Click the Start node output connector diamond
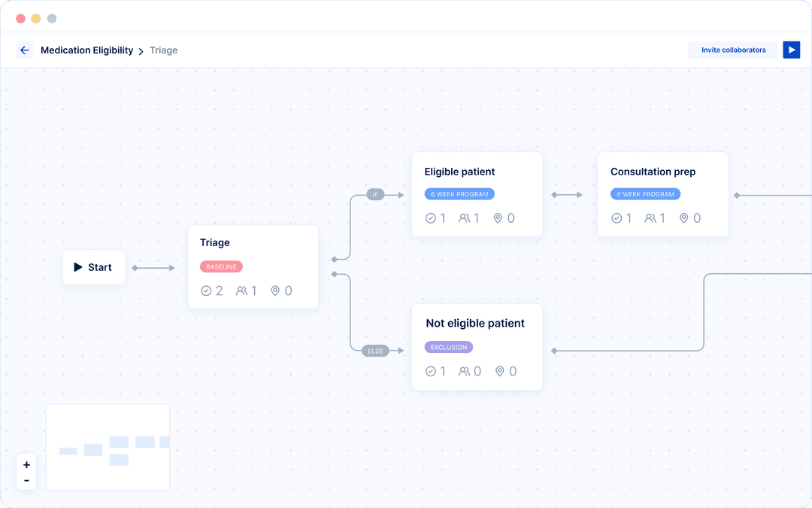812x508 pixels. click(135, 268)
